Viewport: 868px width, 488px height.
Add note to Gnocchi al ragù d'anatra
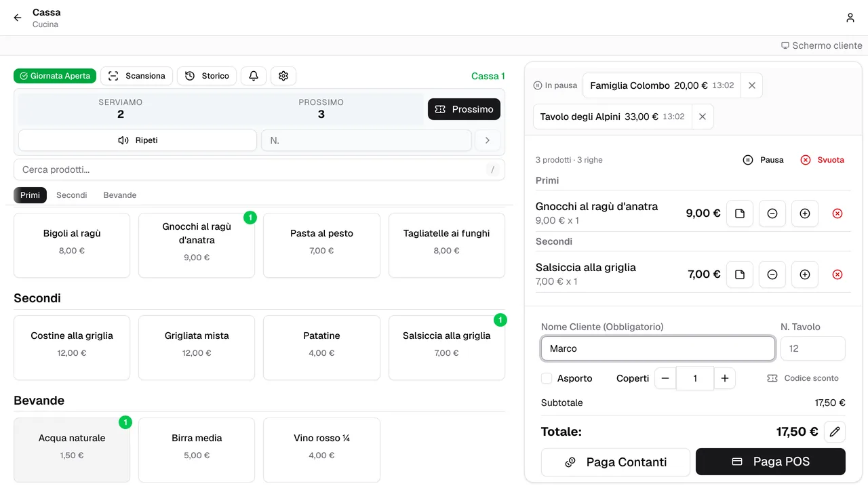pos(740,213)
